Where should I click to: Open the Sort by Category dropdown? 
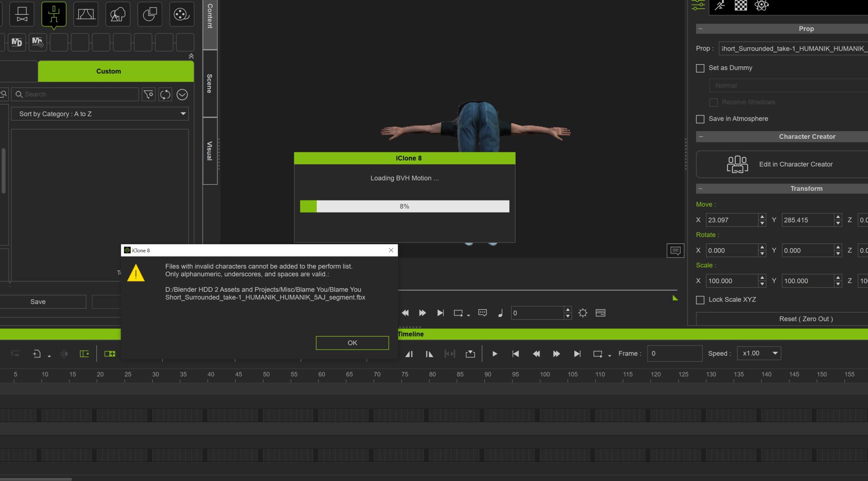(100, 114)
